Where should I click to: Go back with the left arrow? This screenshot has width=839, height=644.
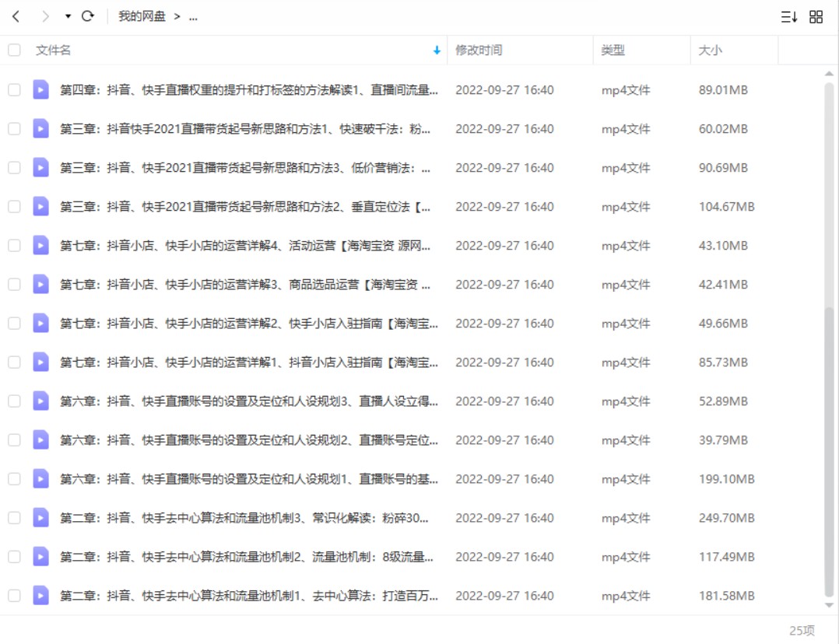pyautogui.click(x=16, y=16)
